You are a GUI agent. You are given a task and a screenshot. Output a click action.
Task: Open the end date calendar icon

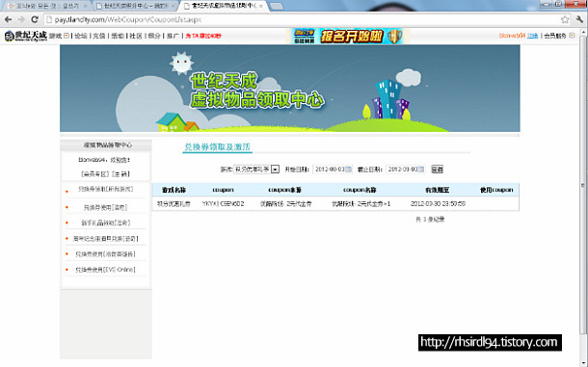(421, 170)
